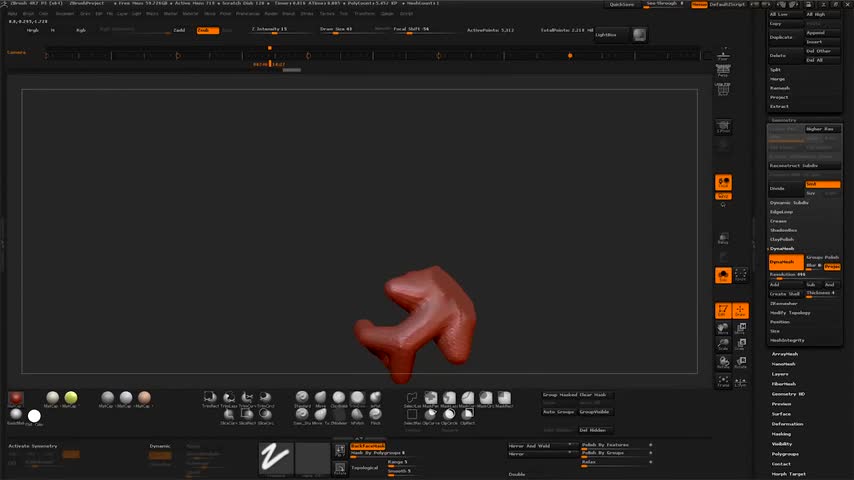
Task: Open the LightBox button
Action: coord(611,35)
